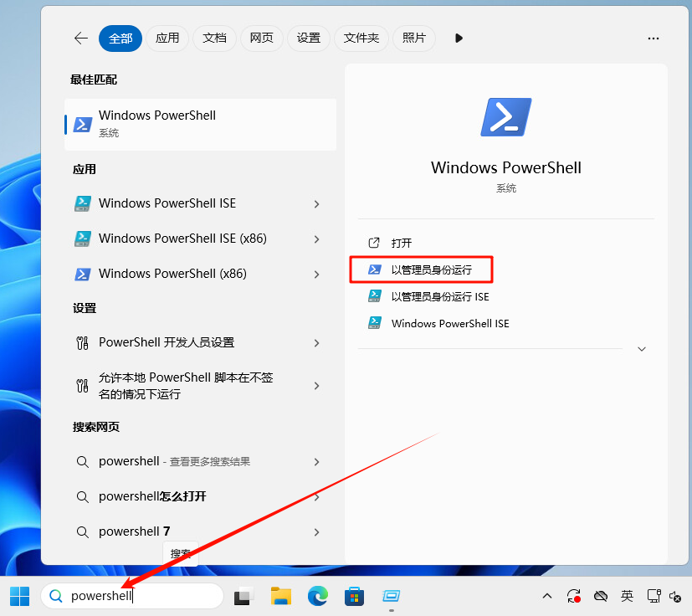692x616 pixels.
Task: Click the powershell怎么打开 web suggestion
Action: 152,496
